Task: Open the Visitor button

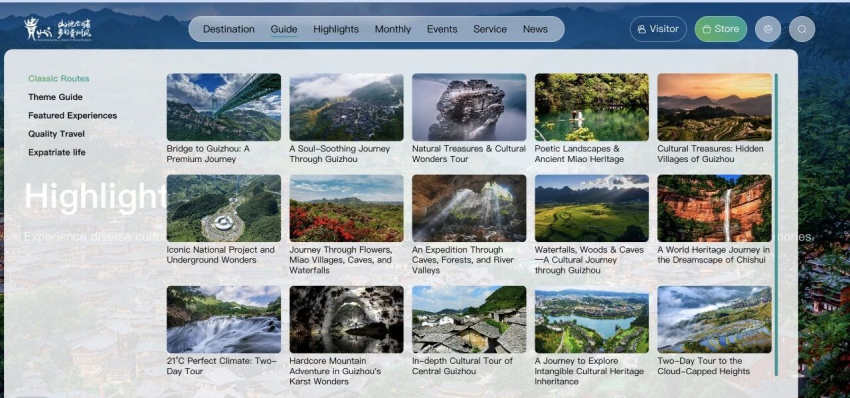Action: pyautogui.click(x=658, y=29)
